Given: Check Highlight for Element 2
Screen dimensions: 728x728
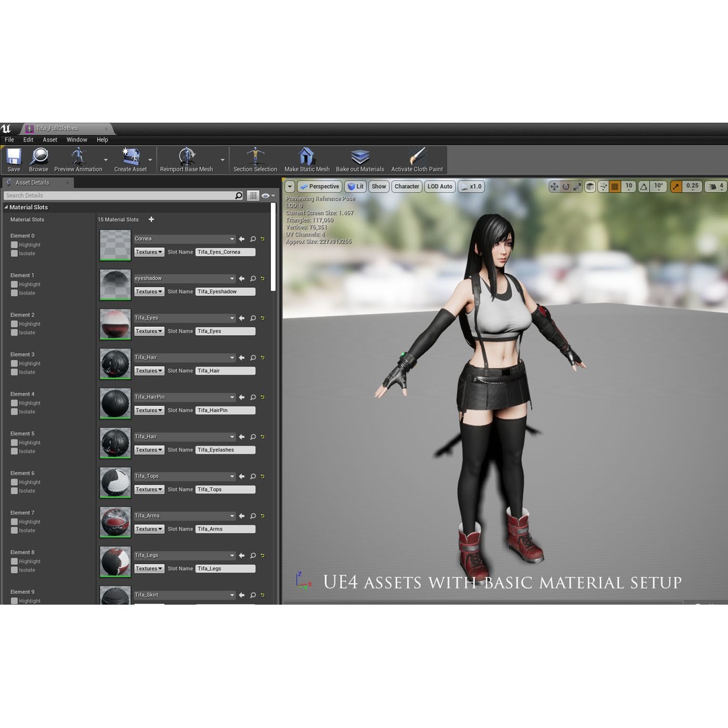Looking at the screenshot, I should [14, 324].
